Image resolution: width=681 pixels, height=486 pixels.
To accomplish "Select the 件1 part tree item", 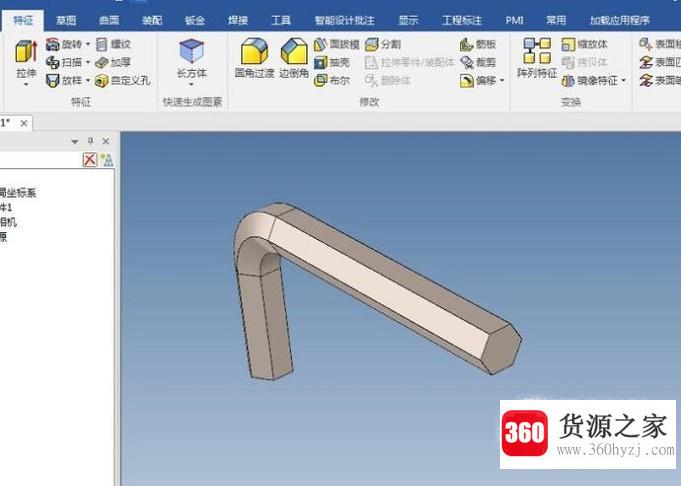I will tap(6, 208).
